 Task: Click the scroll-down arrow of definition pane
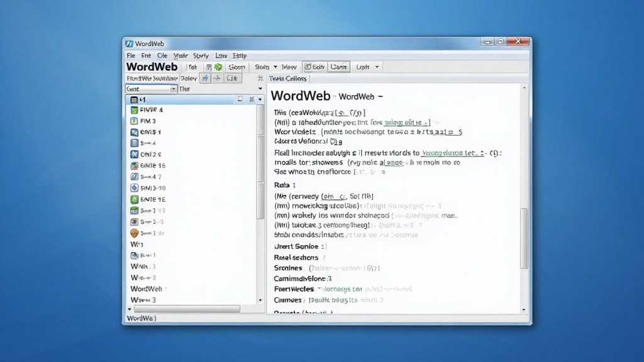click(x=524, y=310)
